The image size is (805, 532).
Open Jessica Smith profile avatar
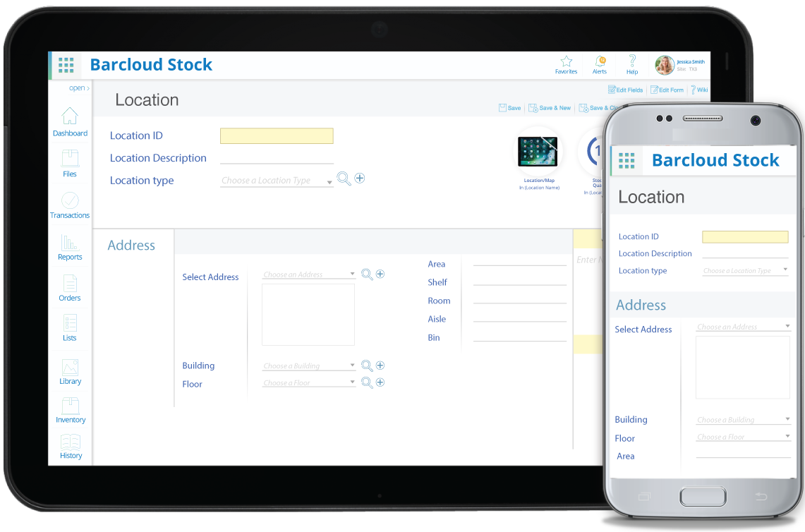pyautogui.click(x=665, y=65)
